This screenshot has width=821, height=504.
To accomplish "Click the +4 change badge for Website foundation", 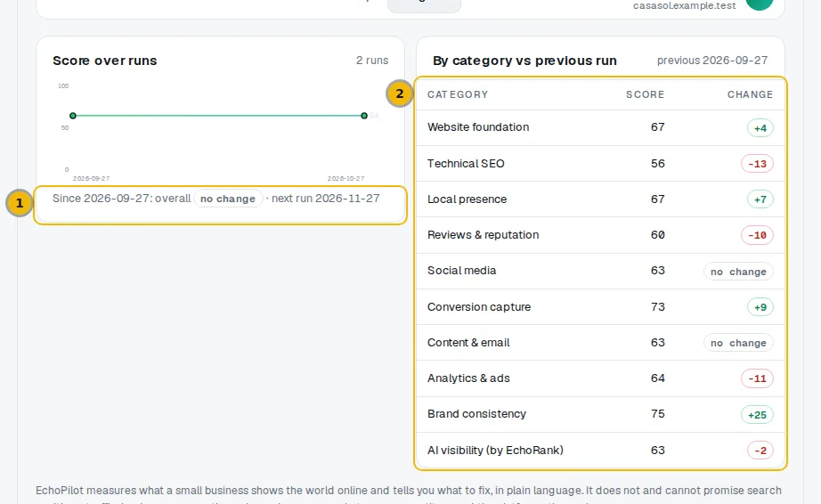I will click(x=760, y=128).
